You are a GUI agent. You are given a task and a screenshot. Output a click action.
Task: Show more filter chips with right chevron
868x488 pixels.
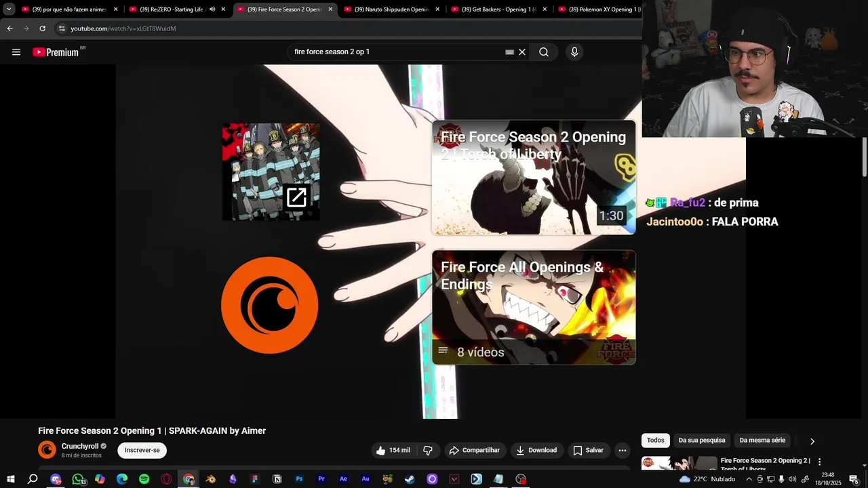tap(812, 441)
